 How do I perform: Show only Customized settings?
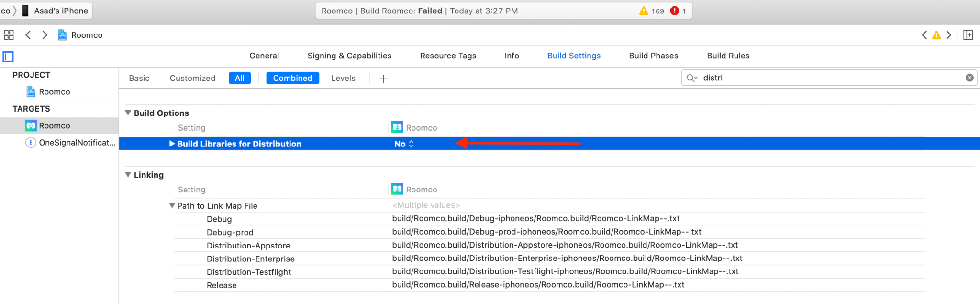[x=192, y=78]
